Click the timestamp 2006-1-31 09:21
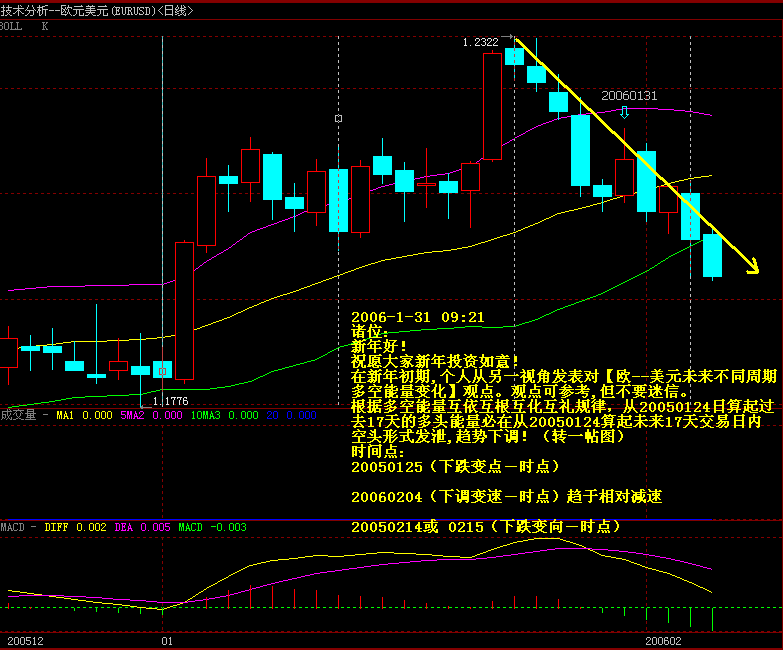 (417, 317)
